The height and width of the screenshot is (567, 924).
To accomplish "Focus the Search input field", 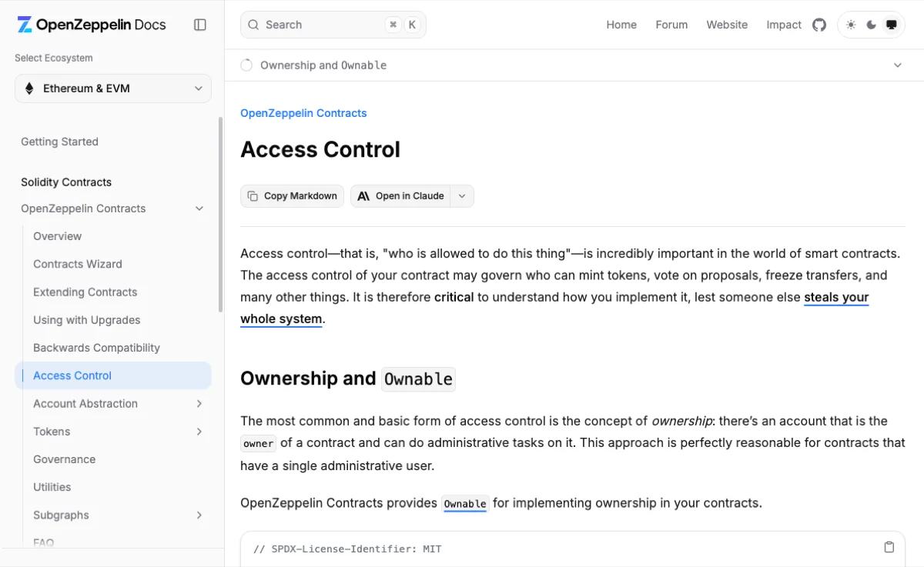I will click(333, 25).
